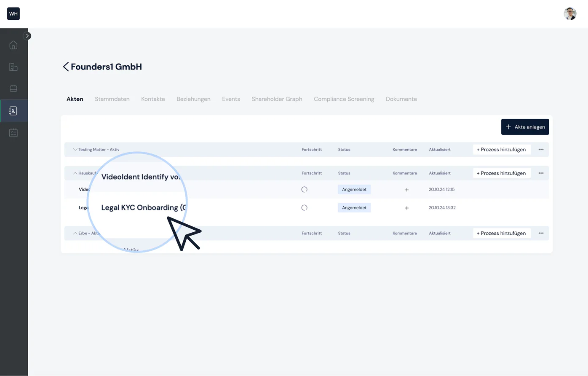Viewport: 588px width, 376px height.
Task: Collapse the Hauskauf section
Action: click(75, 173)
